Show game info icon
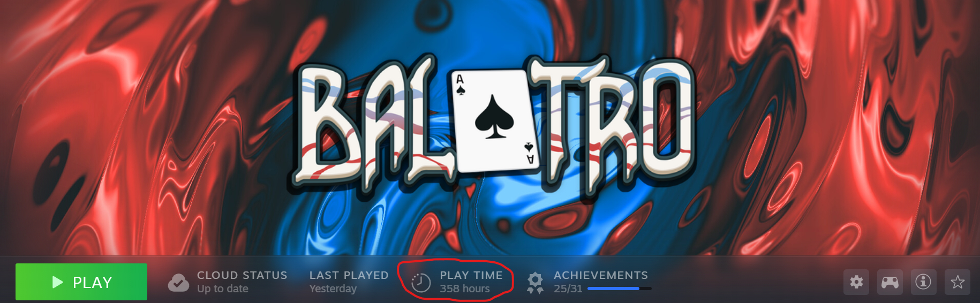 (923, 282)
